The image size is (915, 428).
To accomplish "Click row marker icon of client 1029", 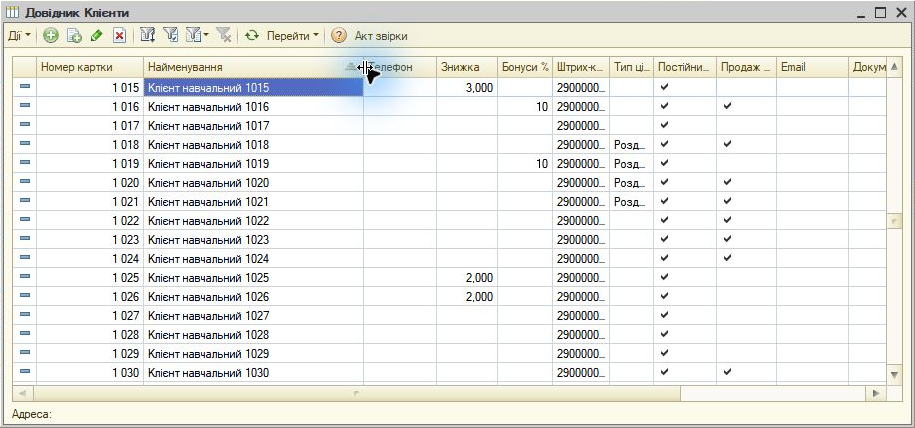I will tap(25, 352).
